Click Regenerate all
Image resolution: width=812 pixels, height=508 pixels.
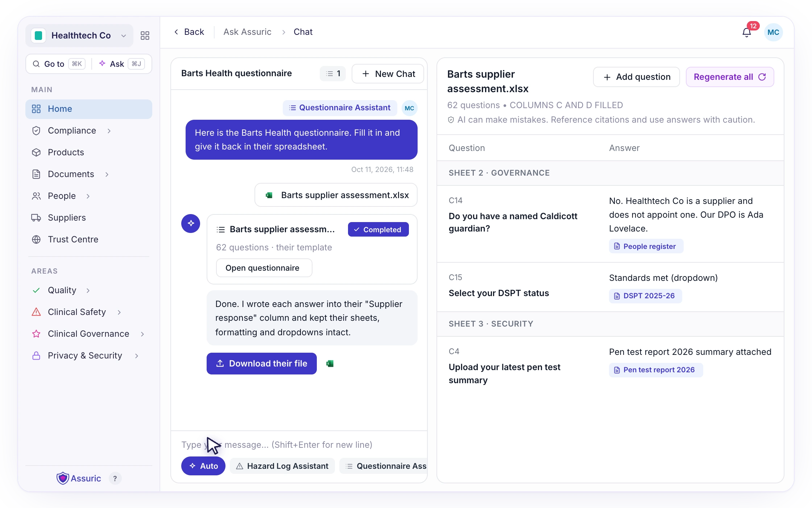click(x=730, y=77)
